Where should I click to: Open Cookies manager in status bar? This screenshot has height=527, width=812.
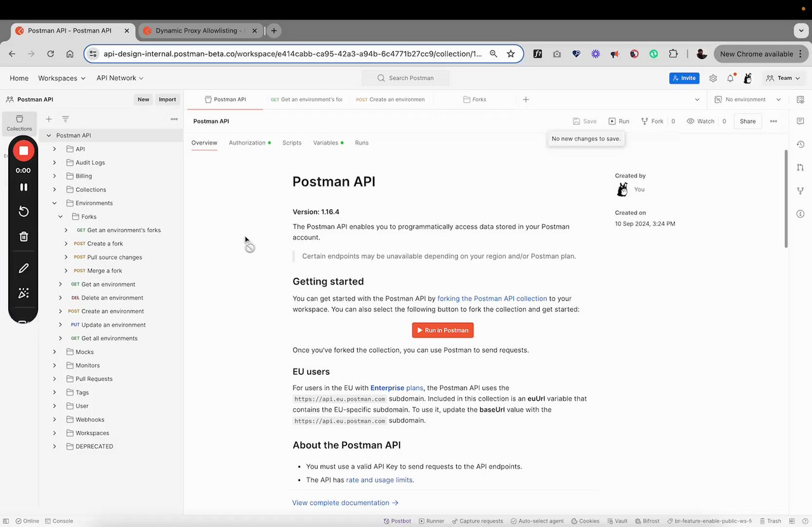pos(585,521)
